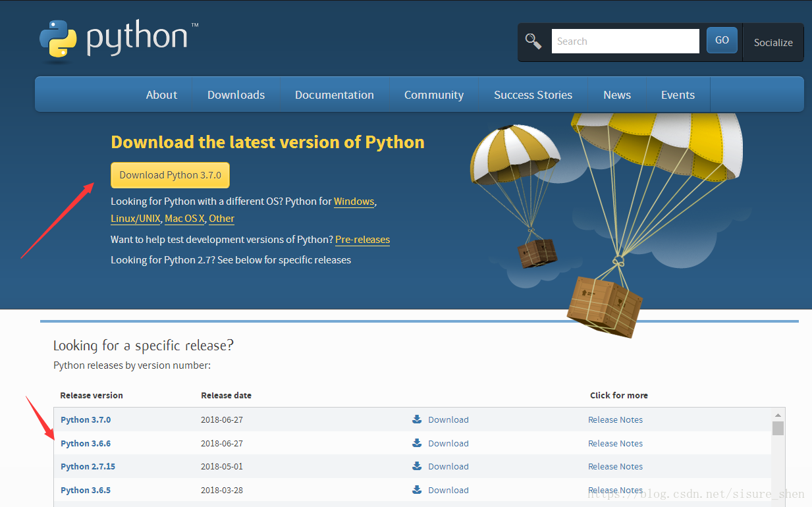Image resolution: width=812 pixels, height=507 pixels.
Task: Open Release Notes for Python 2.7.15
Action: pos(616,466)
